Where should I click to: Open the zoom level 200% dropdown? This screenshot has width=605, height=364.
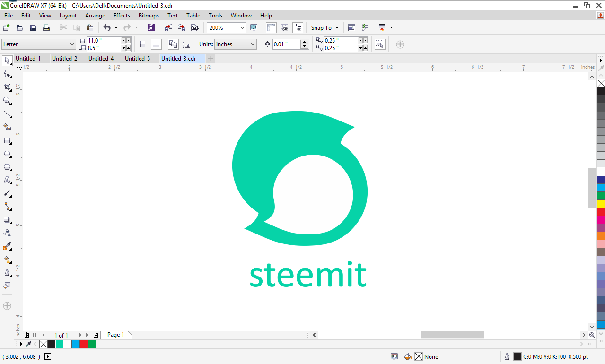point(242,28)
